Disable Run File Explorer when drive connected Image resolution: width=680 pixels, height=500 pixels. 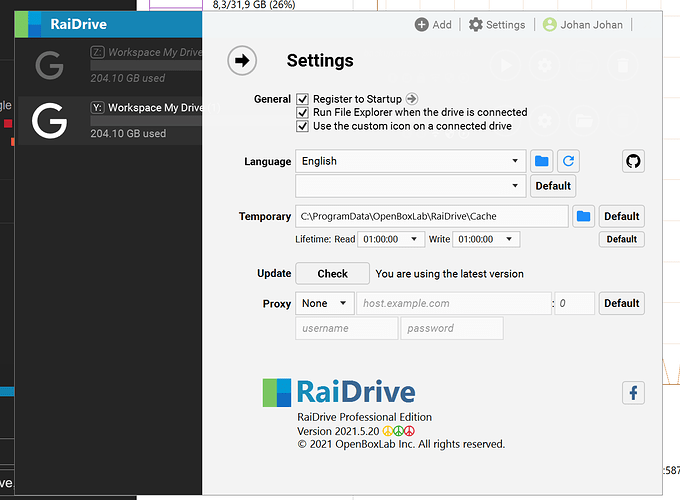click(x=302, y=113)
